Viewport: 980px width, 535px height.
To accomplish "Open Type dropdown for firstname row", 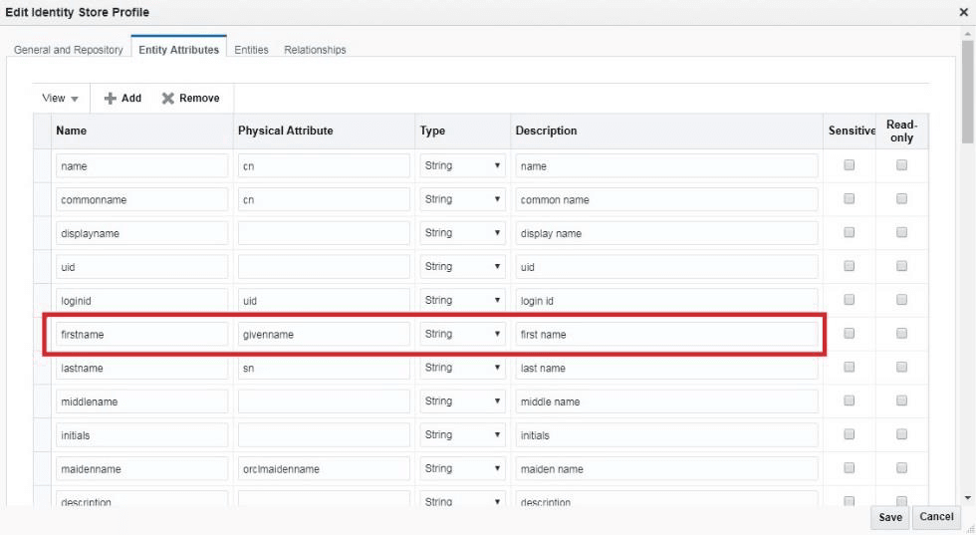I will point(462,335).
